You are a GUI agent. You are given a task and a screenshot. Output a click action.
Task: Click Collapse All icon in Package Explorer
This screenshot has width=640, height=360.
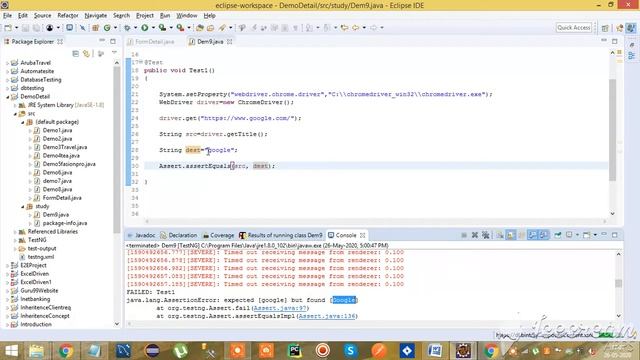tap(76, 53)
